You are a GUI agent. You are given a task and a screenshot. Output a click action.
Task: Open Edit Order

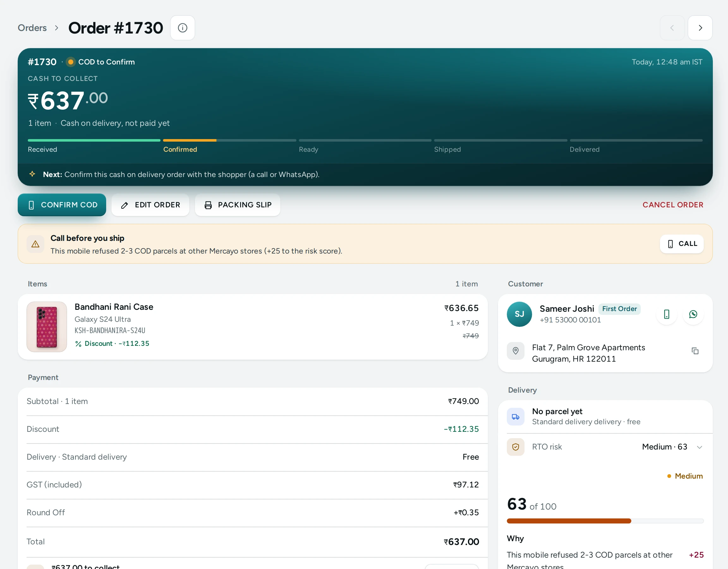150,205
